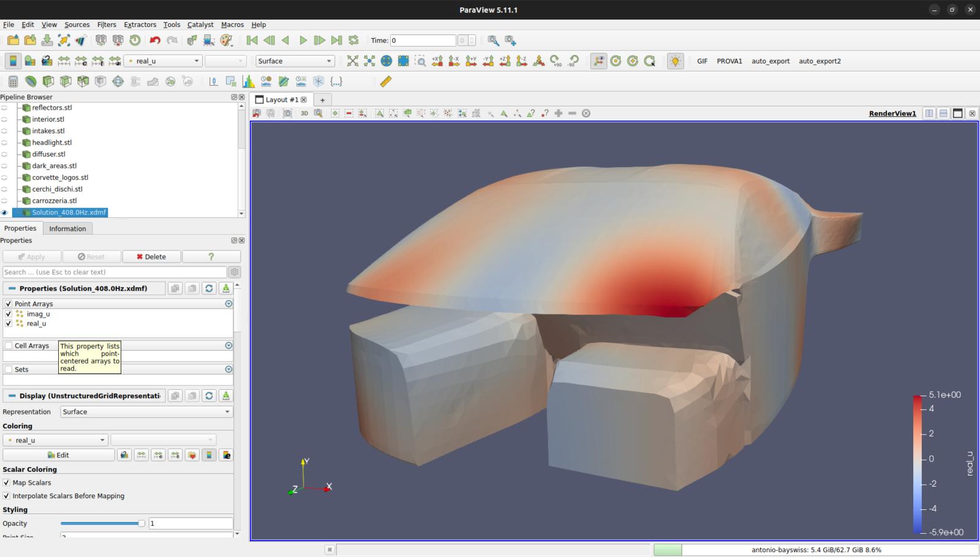
Task: Click the Edit color map button
Action: [58, 455]
